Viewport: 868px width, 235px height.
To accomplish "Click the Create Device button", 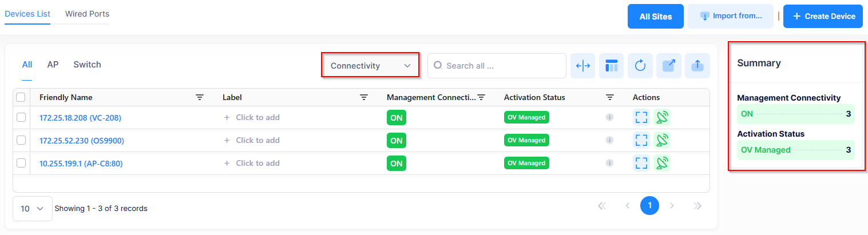I will point(823,16).
